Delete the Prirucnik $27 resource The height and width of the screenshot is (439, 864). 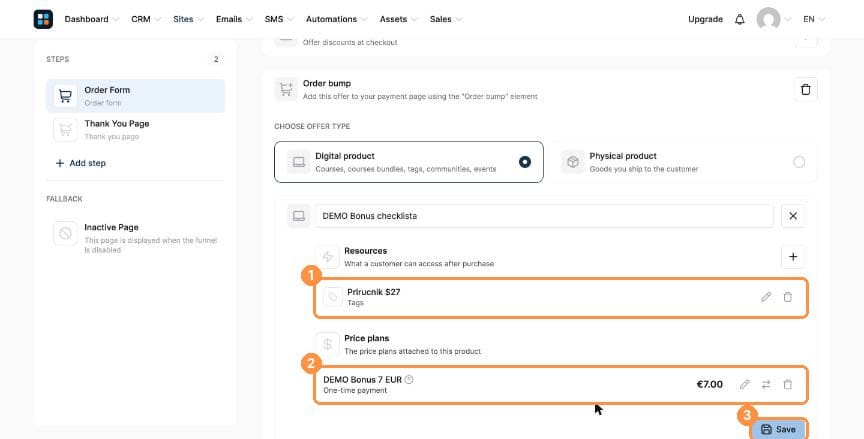(x=788, y=297)
